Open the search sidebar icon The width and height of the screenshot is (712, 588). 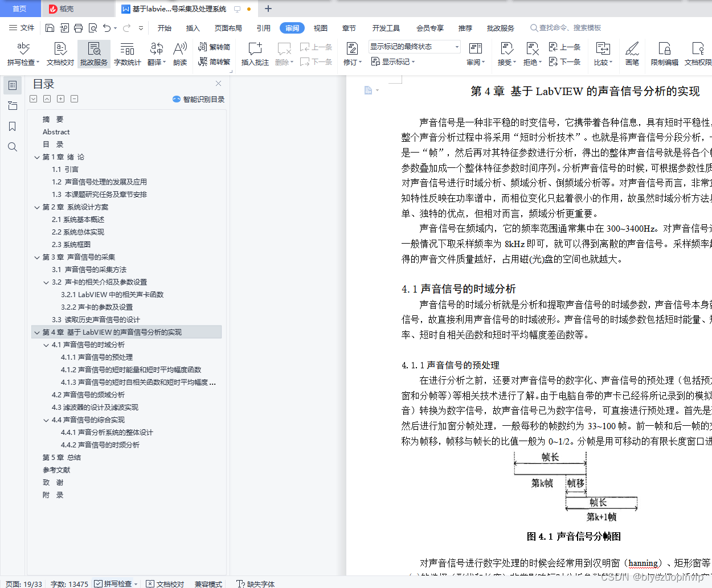coord(12,147)
